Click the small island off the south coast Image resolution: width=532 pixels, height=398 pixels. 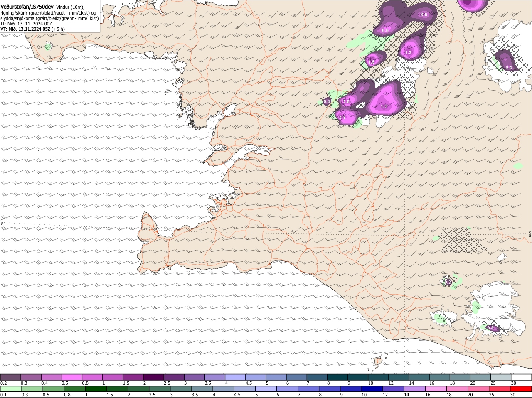(377, 361)
